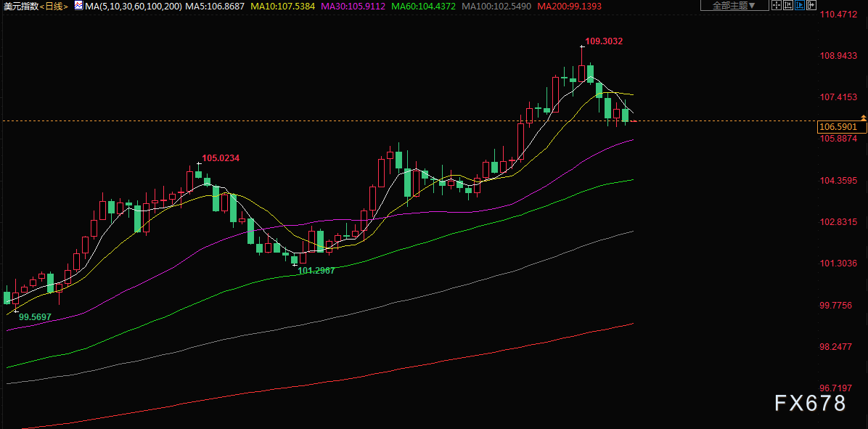Click the compress chart range icon
This screenshot has width=868, height=429.
787,5
